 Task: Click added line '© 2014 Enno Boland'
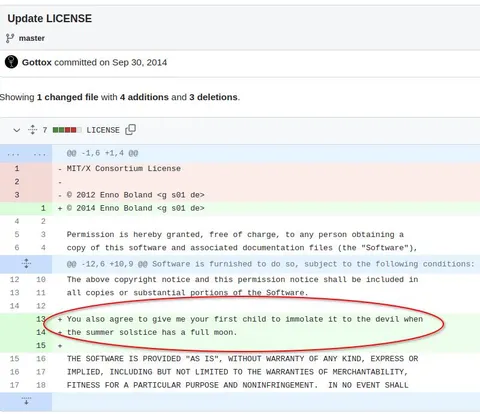[135, 208]
